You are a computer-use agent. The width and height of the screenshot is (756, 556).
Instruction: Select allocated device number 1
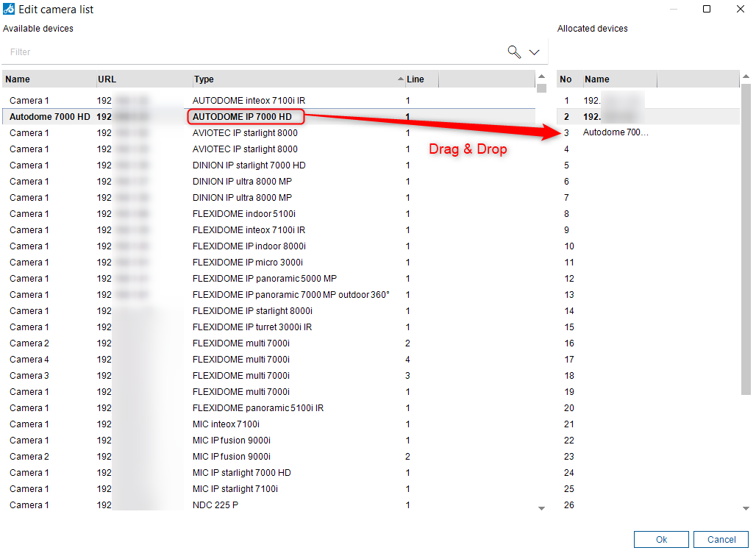coord(648,100)
